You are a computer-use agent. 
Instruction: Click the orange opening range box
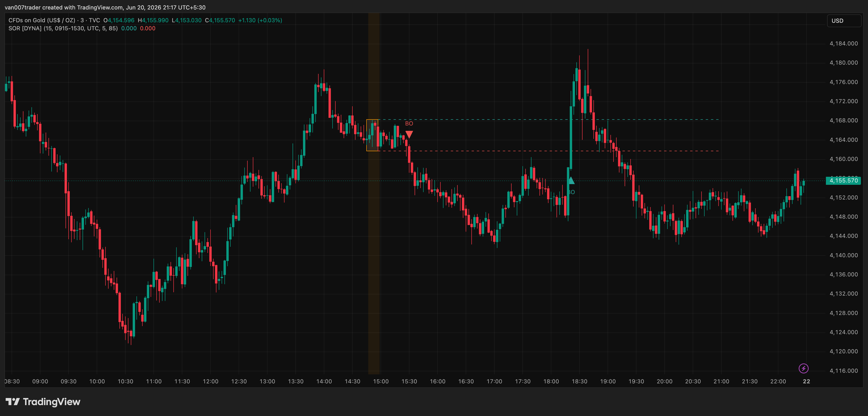click(x=372, y=135)
